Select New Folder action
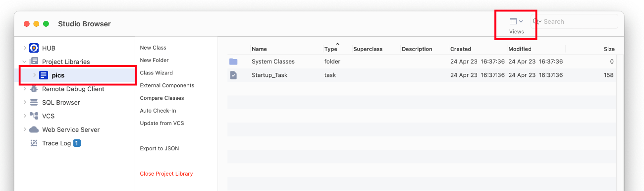Image resolution: width=644 pixels, height=191 pixels. coord(154,60)
